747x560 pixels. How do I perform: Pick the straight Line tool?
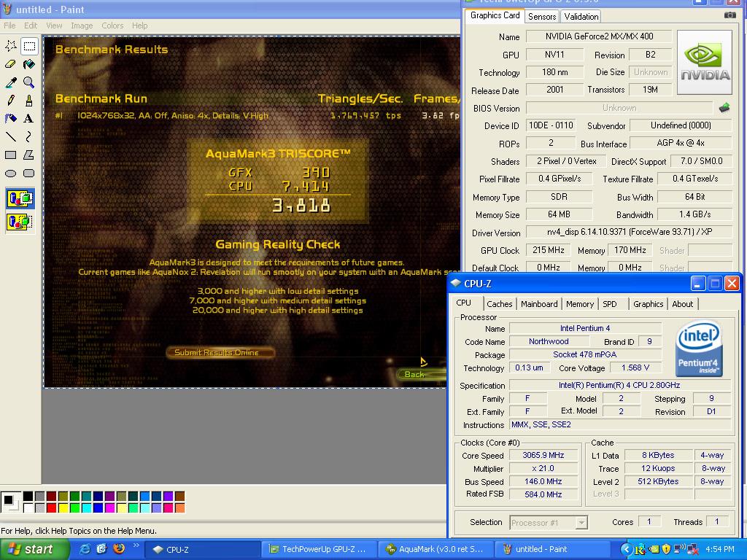10,136
